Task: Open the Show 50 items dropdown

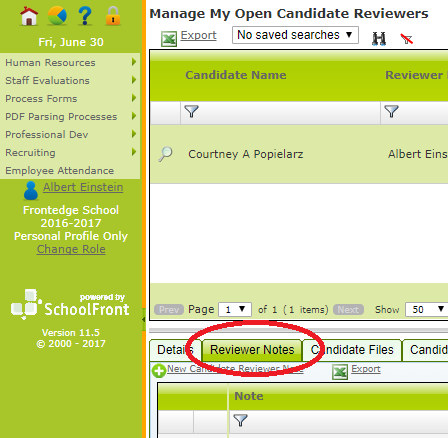Action: [427, 310]
